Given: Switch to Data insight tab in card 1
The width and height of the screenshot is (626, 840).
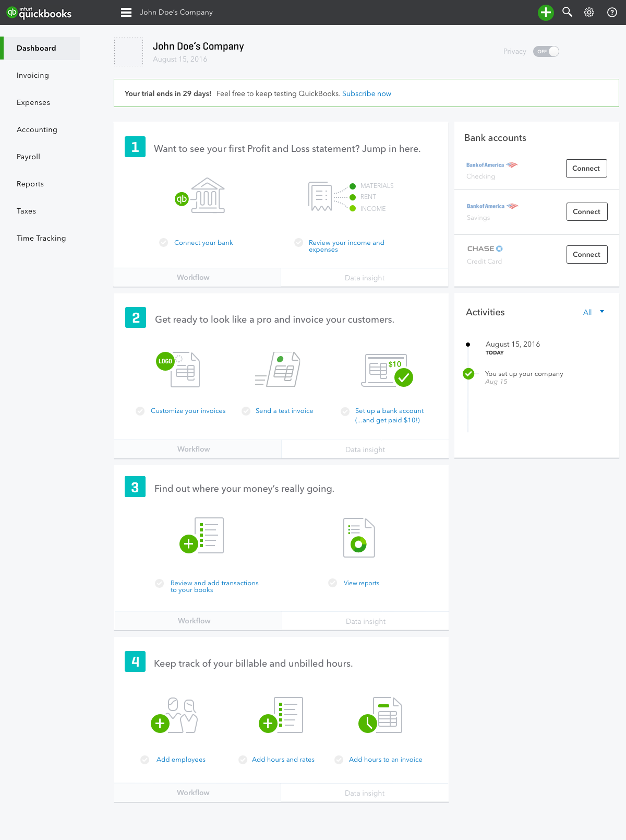Looking at the screenshot, I should point(365,278).
